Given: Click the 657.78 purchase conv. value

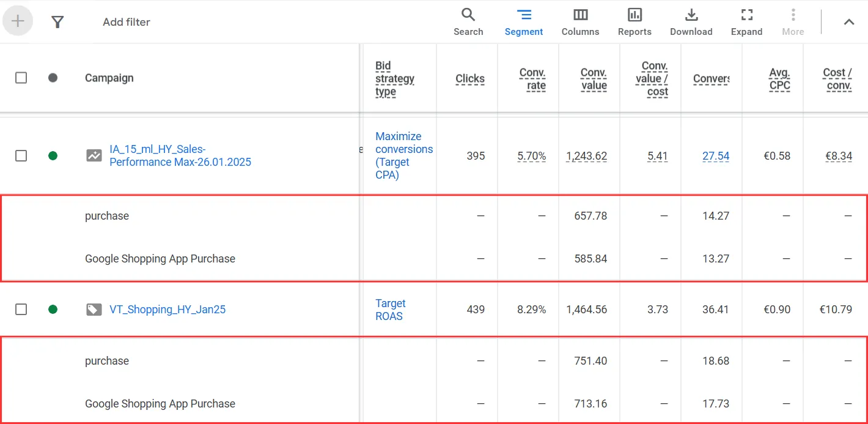Looking at the screenshot, I should (x=591, y=216).
